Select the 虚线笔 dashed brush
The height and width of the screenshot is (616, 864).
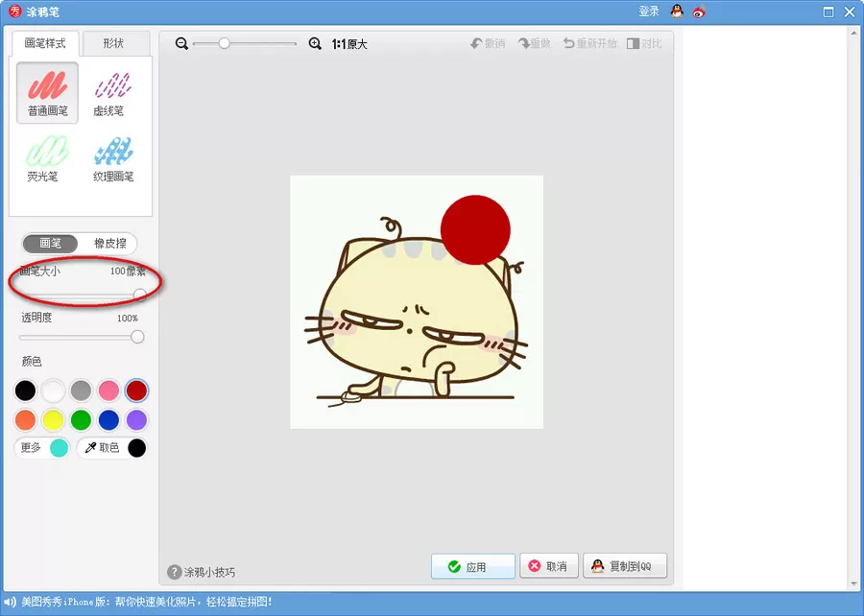point(112,92)
